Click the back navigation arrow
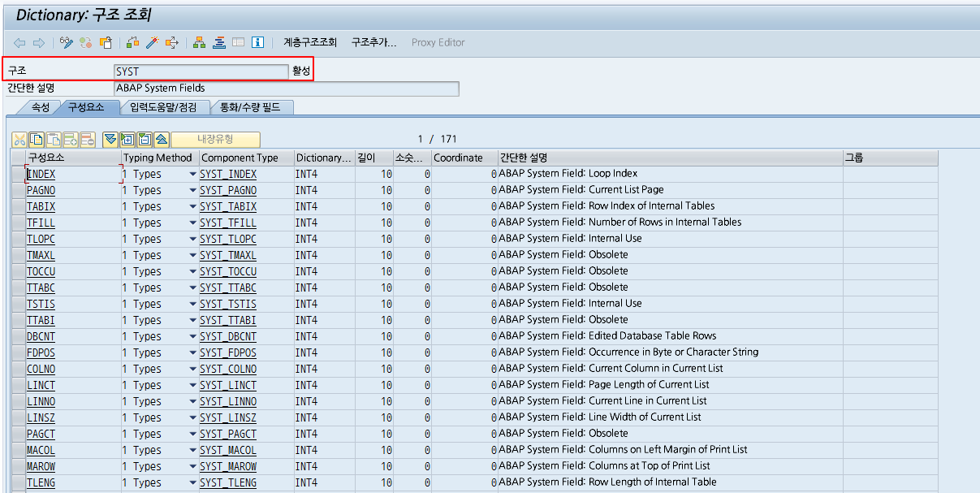 [18, 42]
